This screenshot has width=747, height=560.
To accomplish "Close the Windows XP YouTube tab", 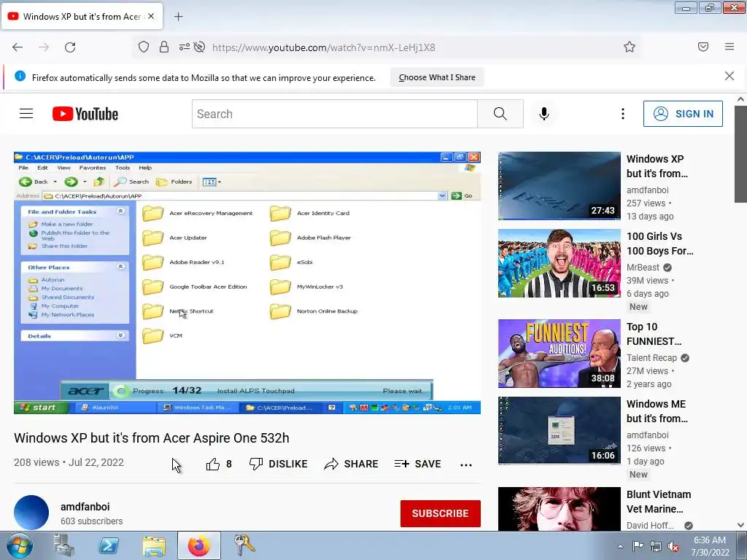I will coord(151,16).
